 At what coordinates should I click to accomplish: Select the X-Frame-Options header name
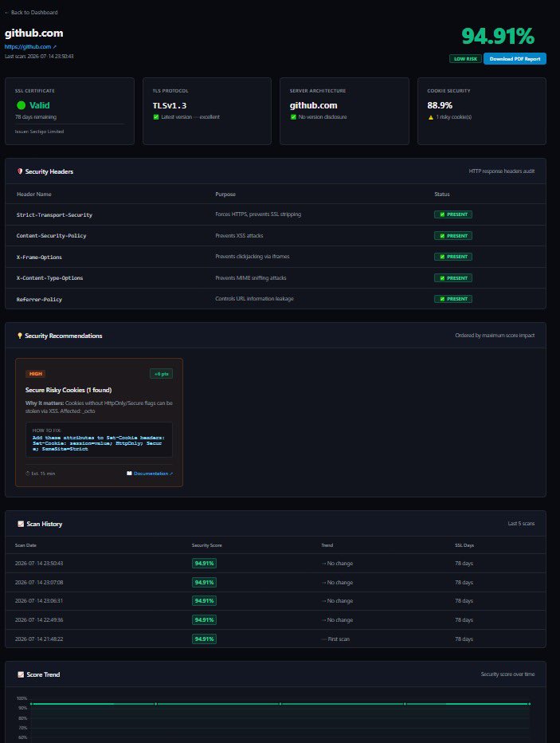pos(39,257)
